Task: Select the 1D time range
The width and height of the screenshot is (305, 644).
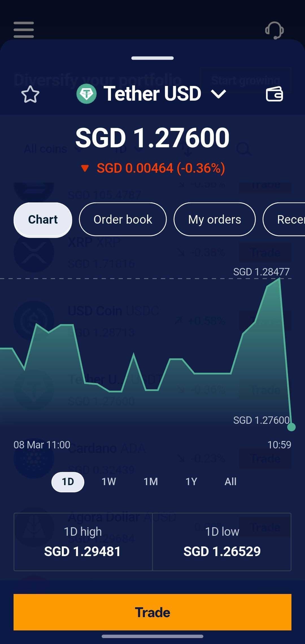Action: click(x=68, y=481)
